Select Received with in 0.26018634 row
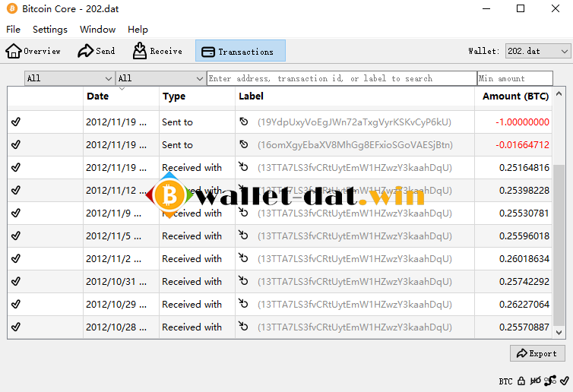The image size is (573, 392). [192, 258]
